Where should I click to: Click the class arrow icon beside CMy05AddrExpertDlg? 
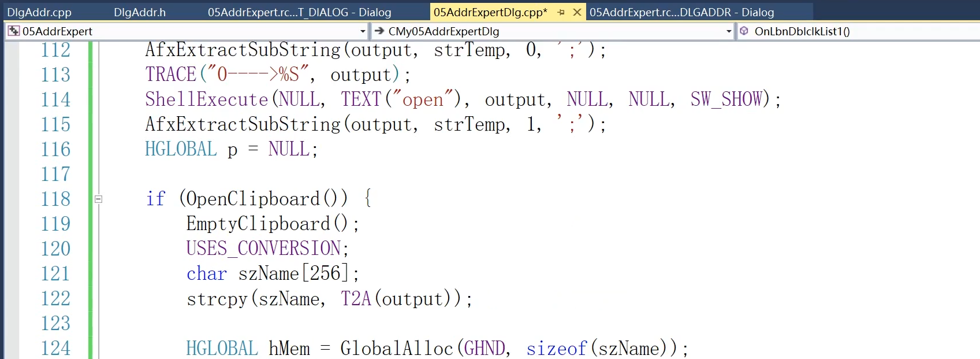[x=379, y=31]
